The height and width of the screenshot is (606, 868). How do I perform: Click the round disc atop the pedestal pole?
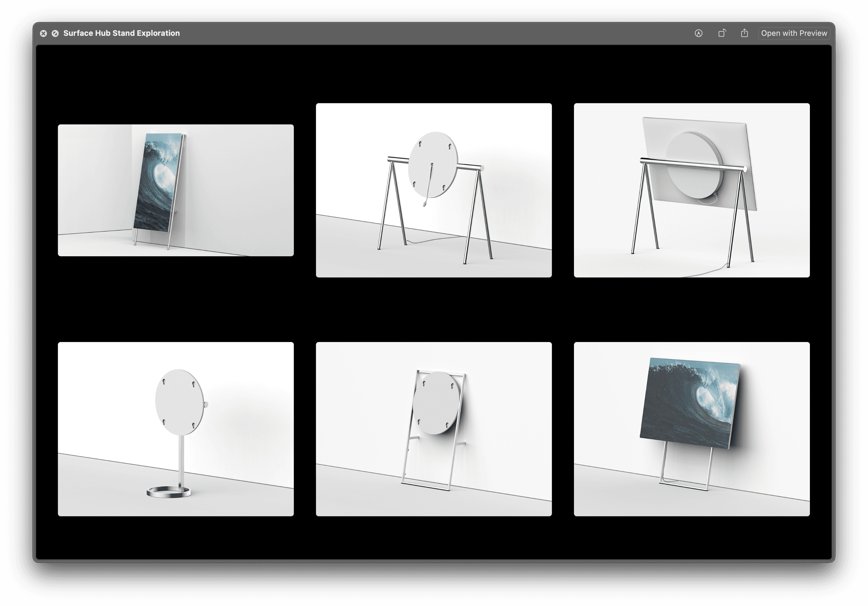[x=179, y=402]
